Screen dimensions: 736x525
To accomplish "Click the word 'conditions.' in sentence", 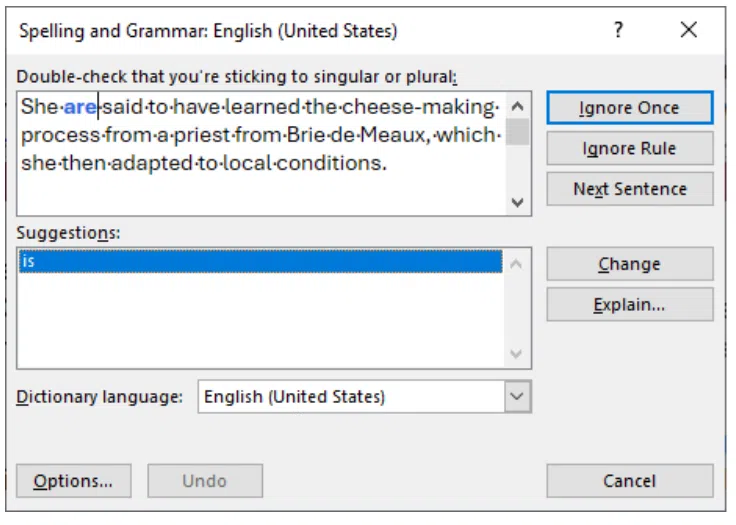I will (x=331, y=163).
